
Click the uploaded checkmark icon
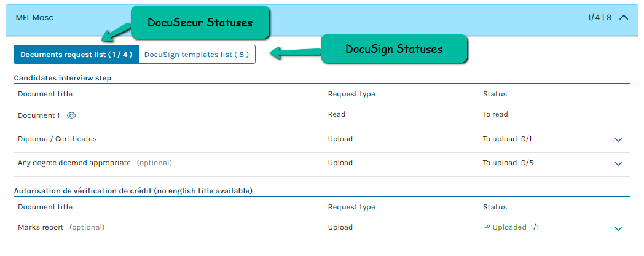click(487, 227)
